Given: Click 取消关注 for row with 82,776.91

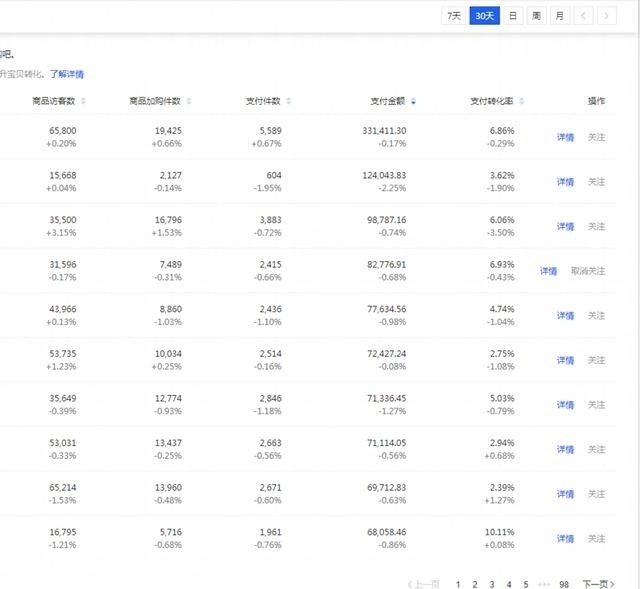Looking at the screenshot, I should click(588, 271).
